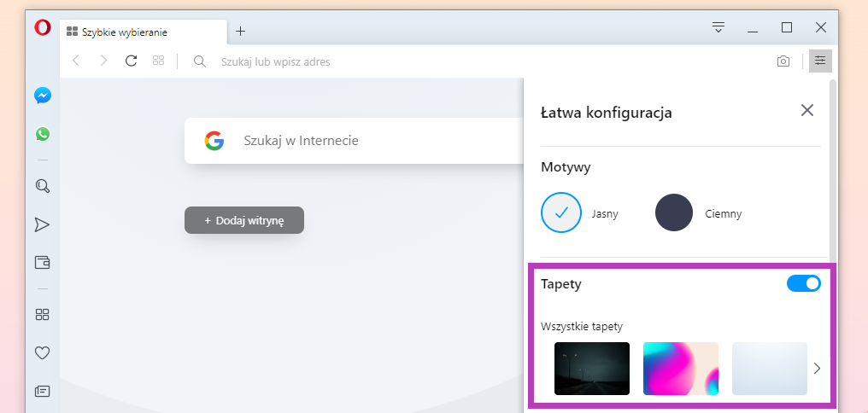Take a snapshot with the camera icon

783,61
